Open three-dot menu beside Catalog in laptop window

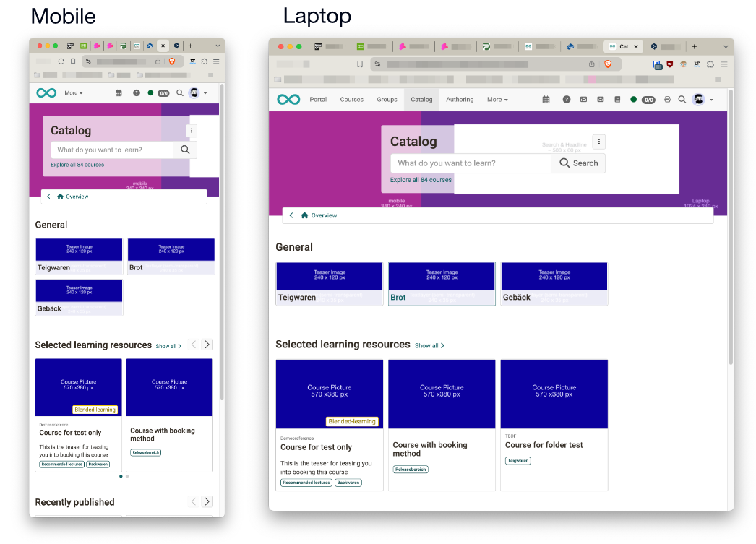point(599,142)
